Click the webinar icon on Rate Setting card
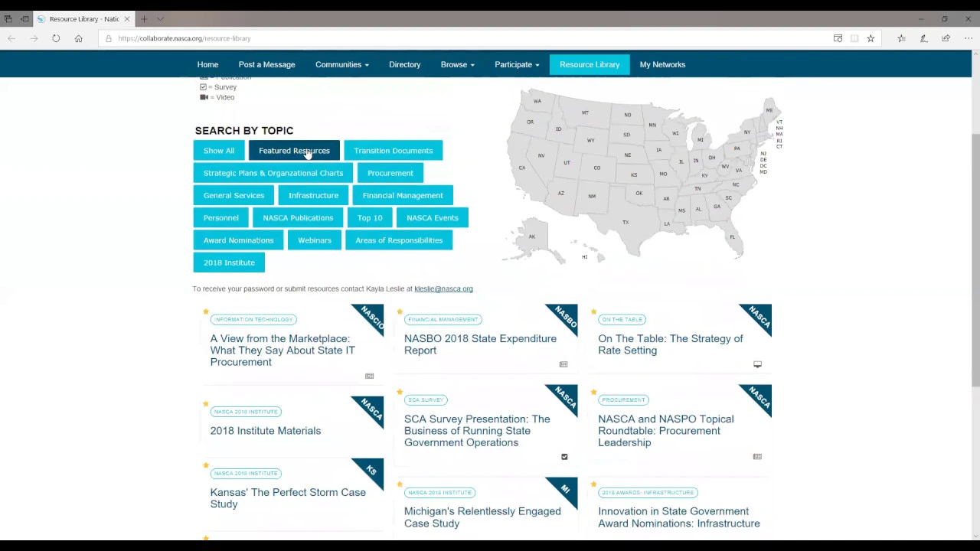The height and width of the screenshot is (551, 980). point(757,364)
